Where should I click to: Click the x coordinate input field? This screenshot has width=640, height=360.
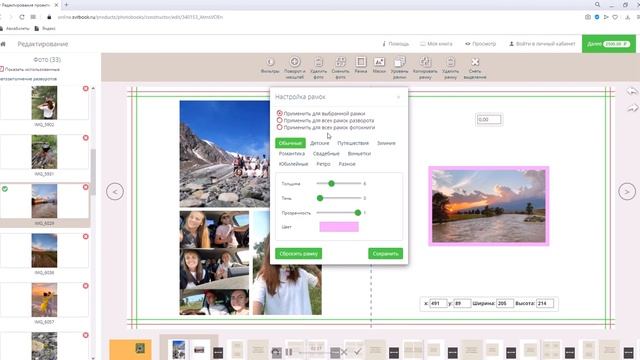point(438,304)
